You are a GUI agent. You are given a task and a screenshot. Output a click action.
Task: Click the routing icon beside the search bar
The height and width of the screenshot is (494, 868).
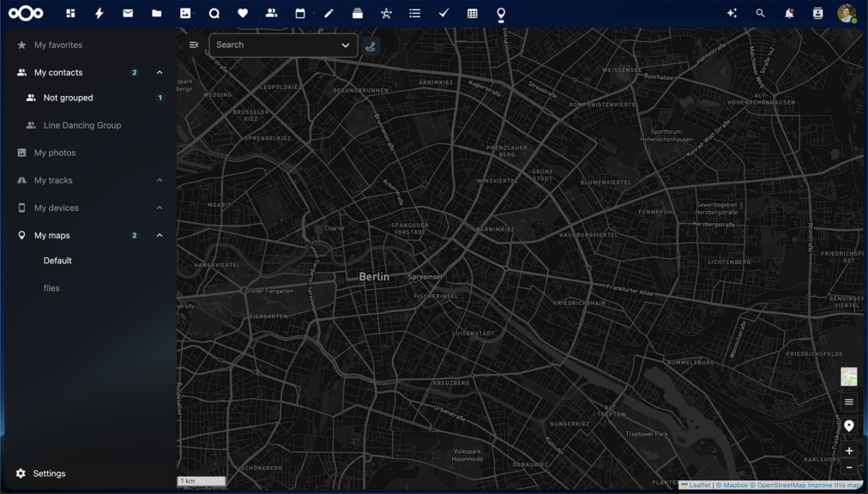point(371,45)
